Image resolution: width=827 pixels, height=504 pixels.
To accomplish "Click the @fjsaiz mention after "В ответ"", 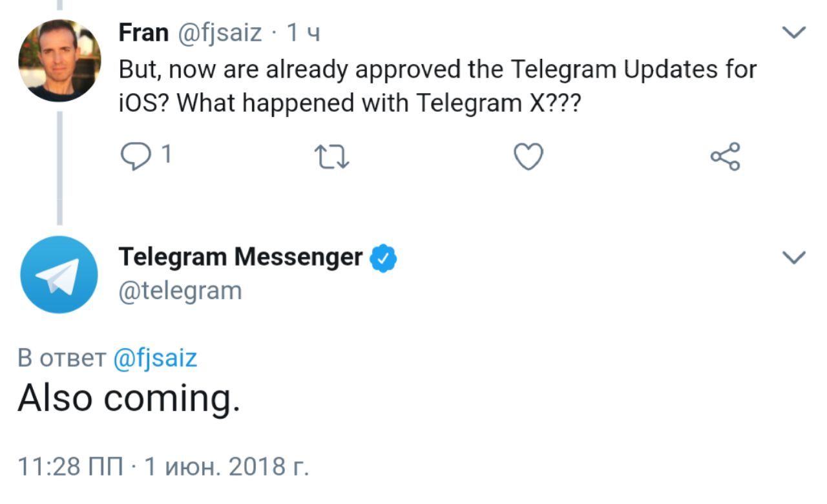I will click(x=155, y=358).
